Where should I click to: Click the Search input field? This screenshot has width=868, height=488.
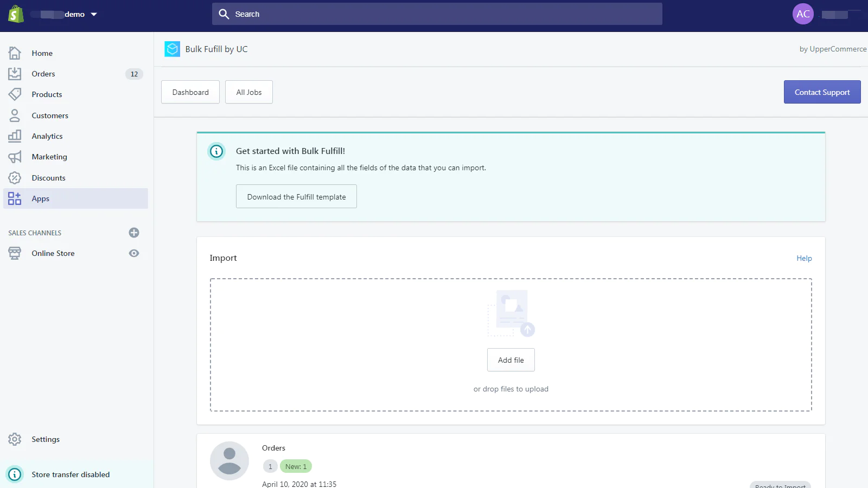437,14
